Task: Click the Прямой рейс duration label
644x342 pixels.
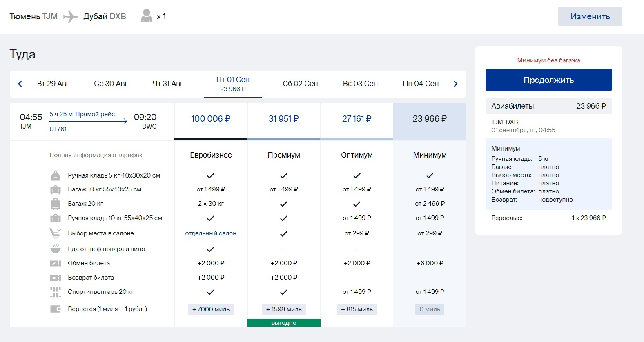Action: (x=82, y=114)
